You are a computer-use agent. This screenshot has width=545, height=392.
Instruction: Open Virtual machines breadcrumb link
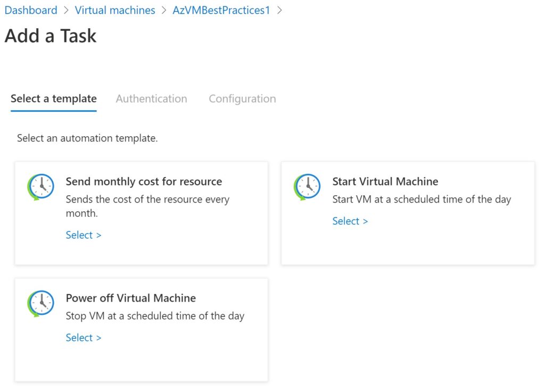(115, 10)
